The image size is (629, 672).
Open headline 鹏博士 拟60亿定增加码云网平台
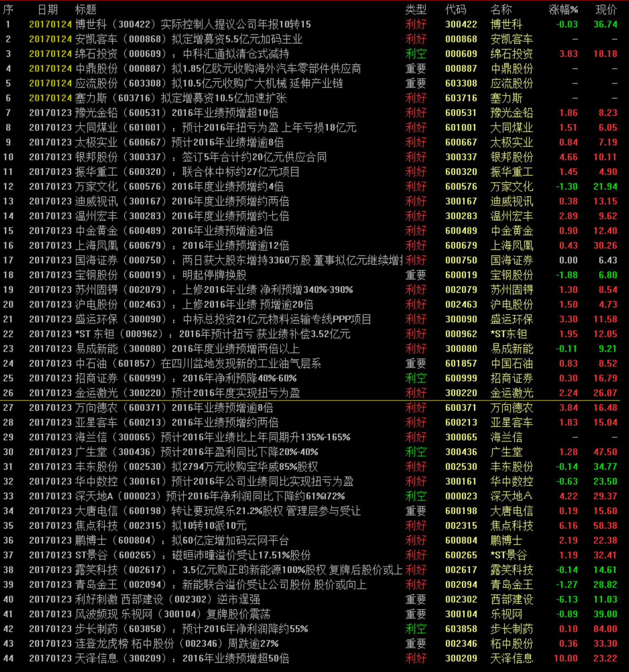click(182, 540)
